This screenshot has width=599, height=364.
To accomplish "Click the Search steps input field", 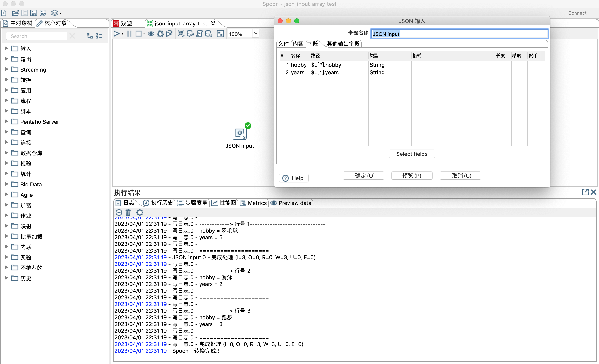I will pos(37,36).
